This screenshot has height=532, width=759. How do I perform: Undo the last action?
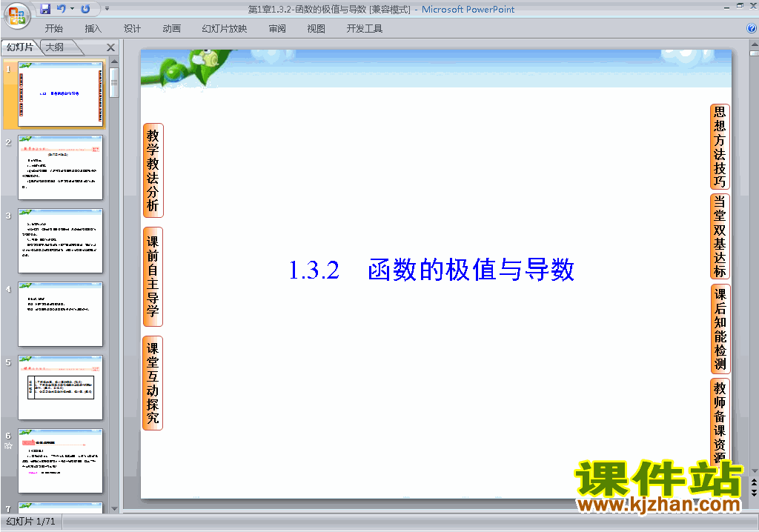tap(61, 9)
